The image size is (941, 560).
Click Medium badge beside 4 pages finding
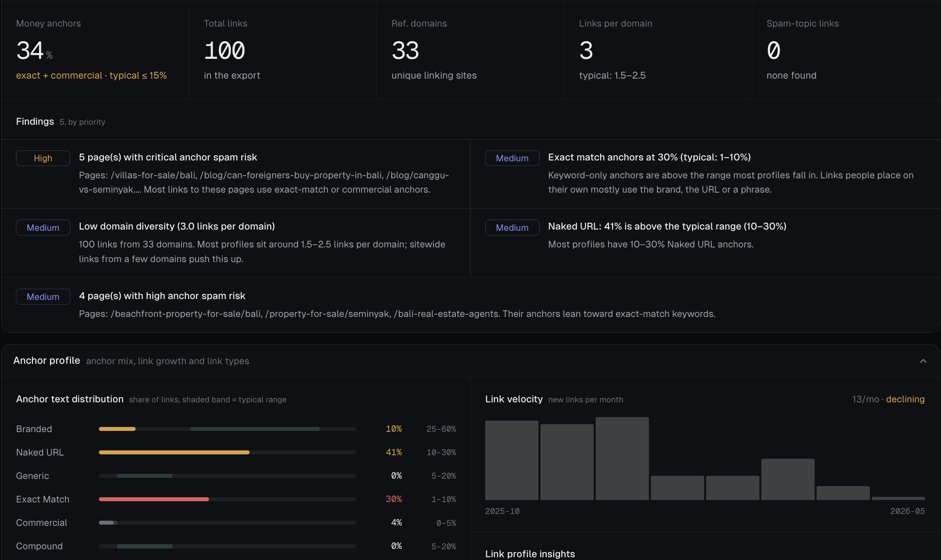pos(43,297)
